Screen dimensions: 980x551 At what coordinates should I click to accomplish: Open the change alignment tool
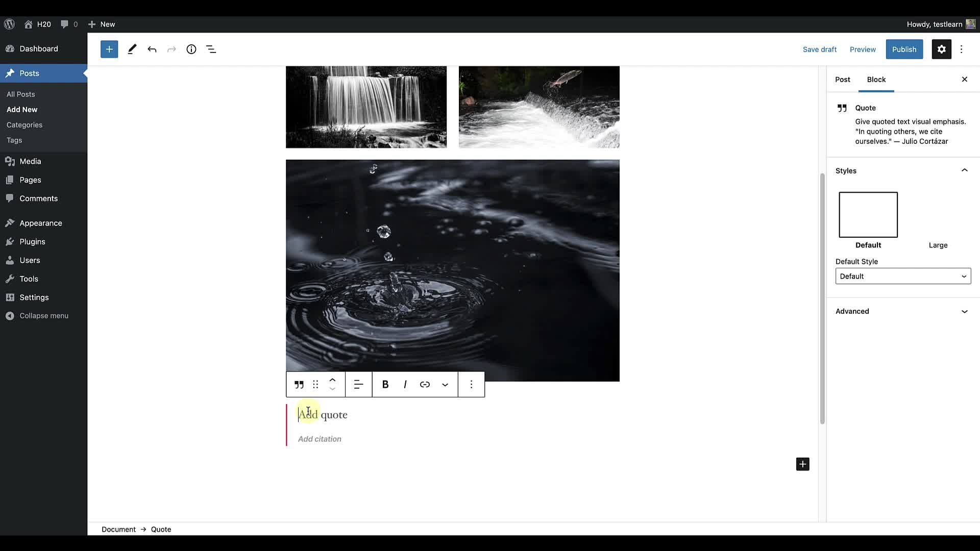(x=358, y=385)
